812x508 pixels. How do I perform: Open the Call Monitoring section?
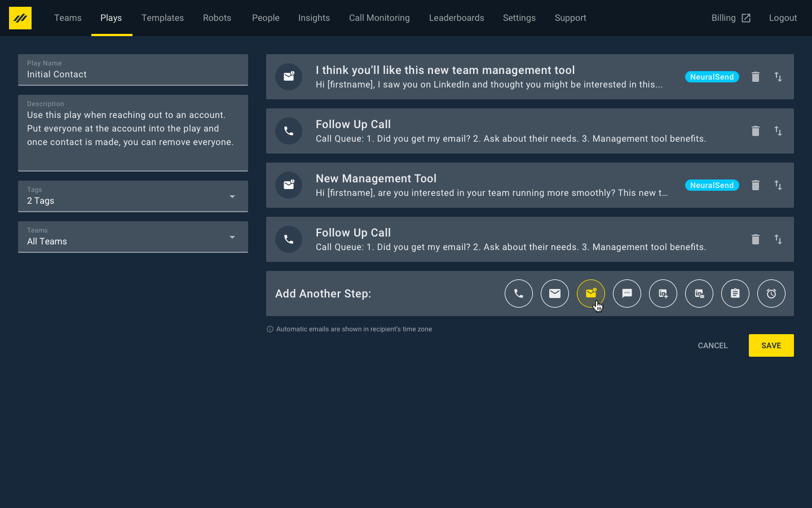[x=379, y=17]
